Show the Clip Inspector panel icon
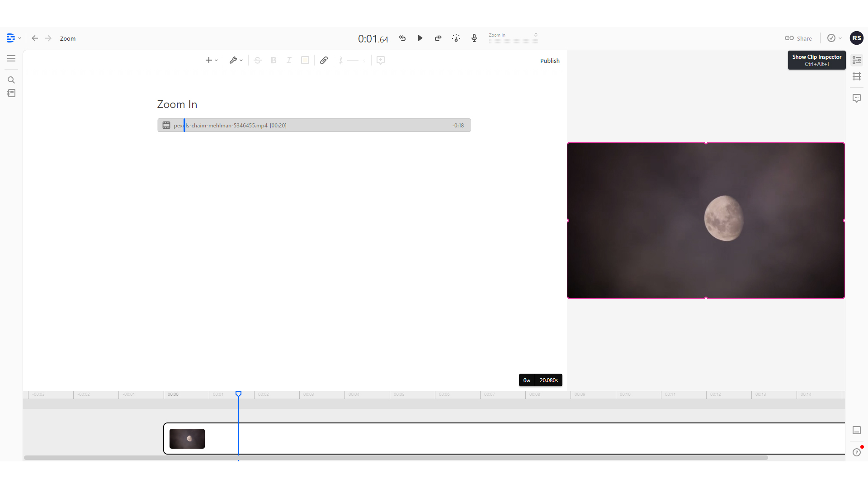868x488 pixels. pyautogui.click(x=857, y=60)
